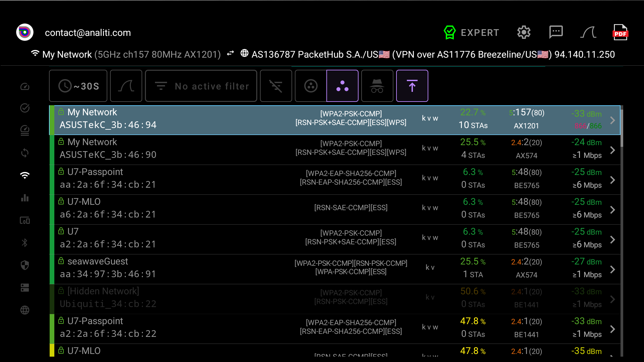This screenshot has width=644, height=362.
Task: Select the WiFi scanner sidebar icon
Action: 25,175
